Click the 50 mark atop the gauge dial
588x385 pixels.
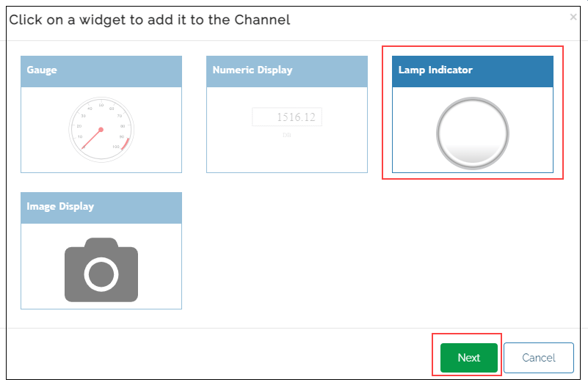pos(101,103)
